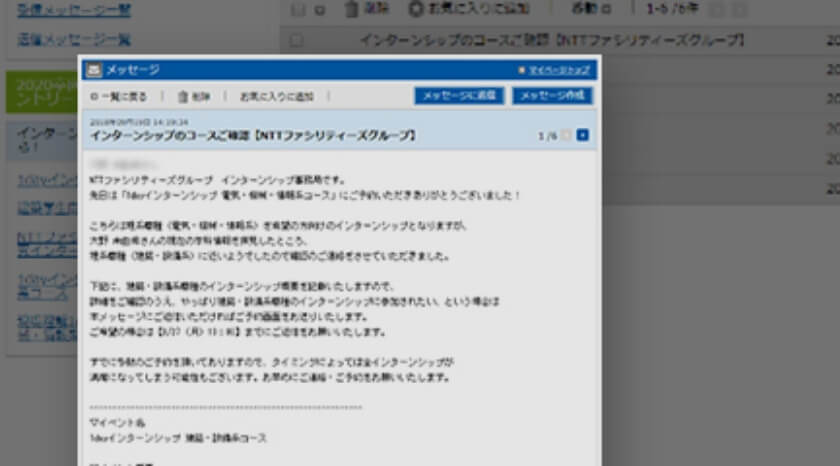
Task: Open the small dropdown arrow beside the select-all checkbox
Action: 320,10
